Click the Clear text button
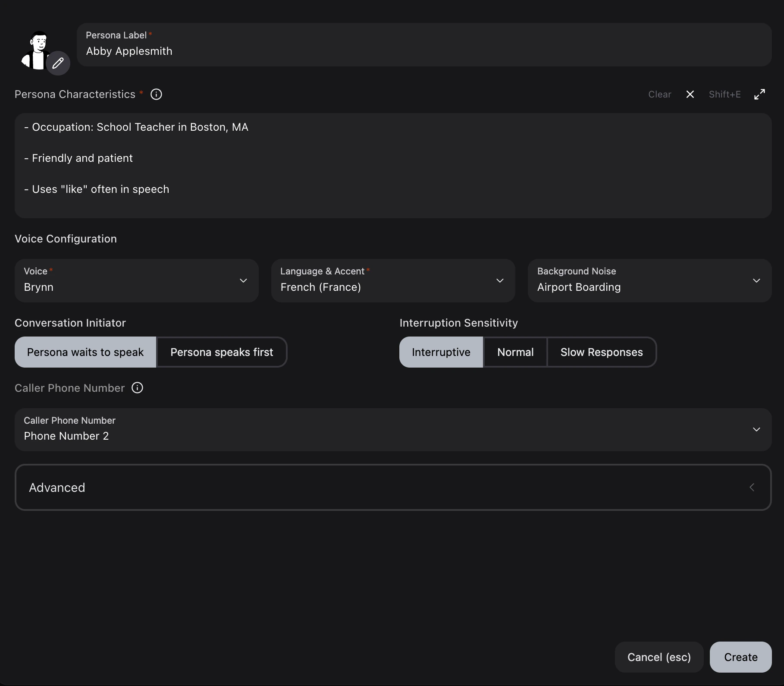Viewport: 784px width, 686px height. pyautogui.click(x=660, y=94)
